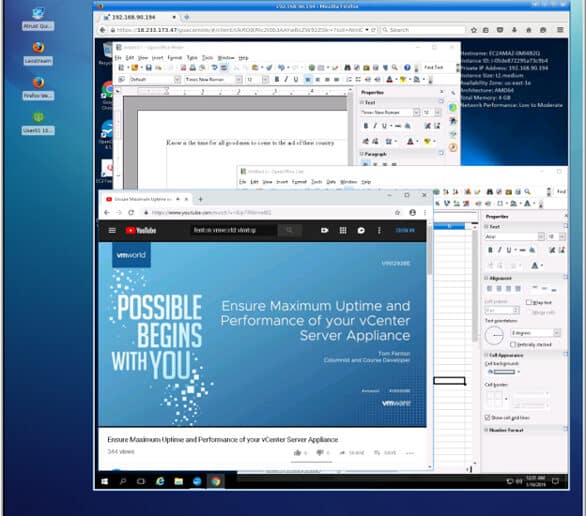Click Windows Start button in remote taskbar
Image resolution: width=586 pixels, height=516 pixels.
105,481
